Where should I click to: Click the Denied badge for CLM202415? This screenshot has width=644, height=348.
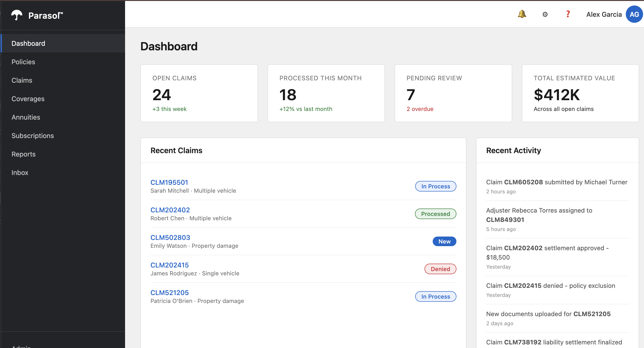(440, 269)
